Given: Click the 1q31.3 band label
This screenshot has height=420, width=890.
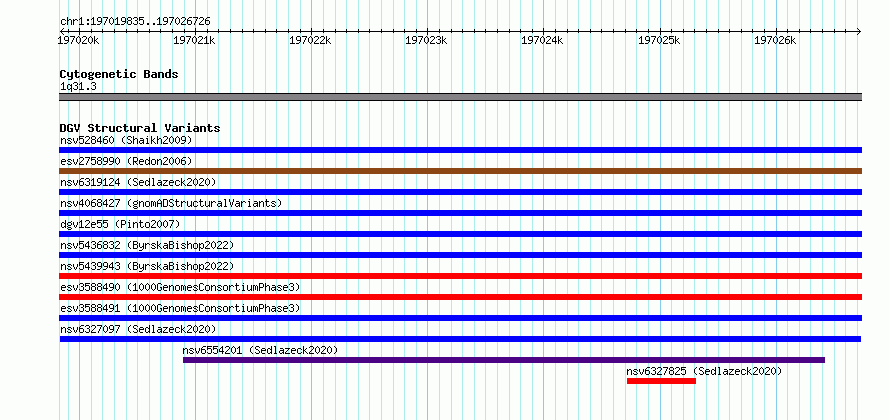Looking at the screenshot, I should click(x=78, y=87).
